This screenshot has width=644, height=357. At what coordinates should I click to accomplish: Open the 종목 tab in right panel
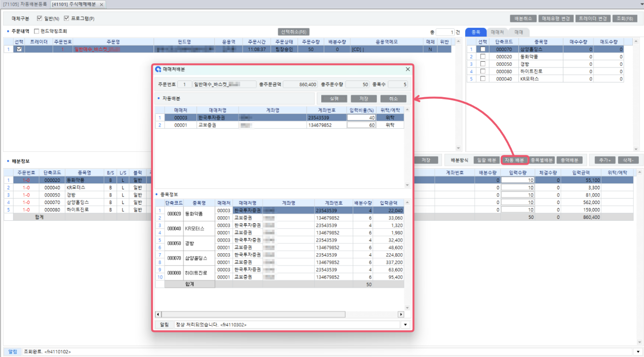[x=476, y=31]
